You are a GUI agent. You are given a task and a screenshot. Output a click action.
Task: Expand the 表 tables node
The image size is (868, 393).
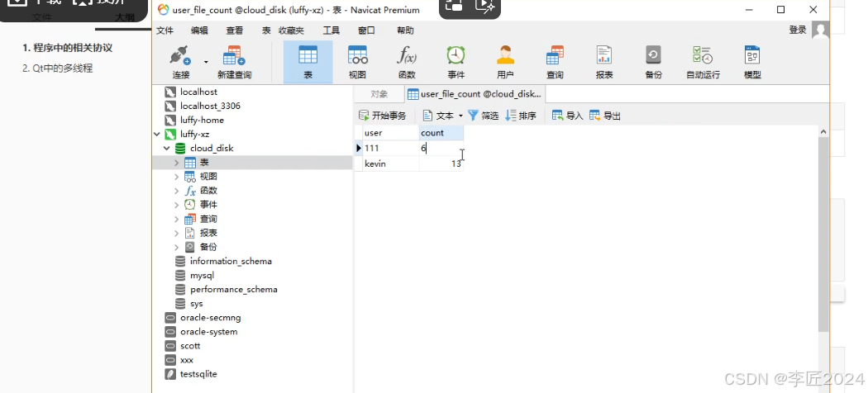pos(177,163)
